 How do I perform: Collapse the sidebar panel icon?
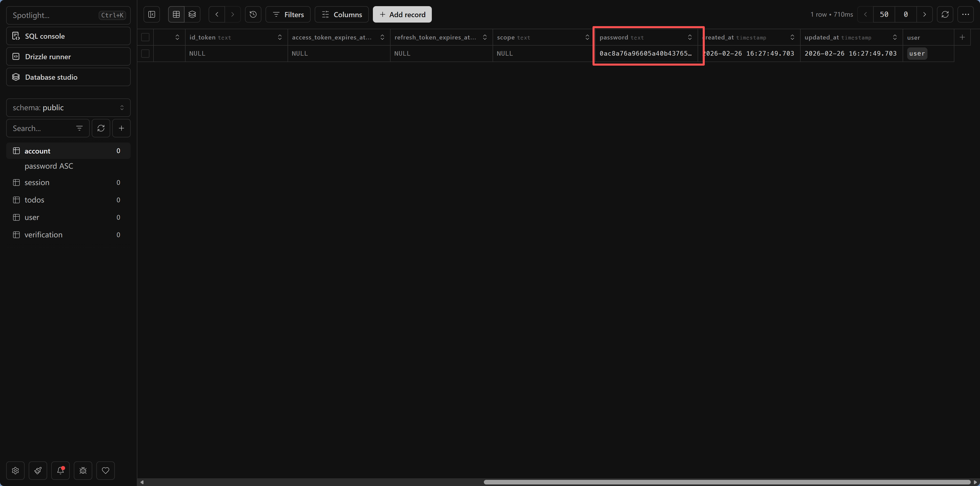[x=151, y=14]
